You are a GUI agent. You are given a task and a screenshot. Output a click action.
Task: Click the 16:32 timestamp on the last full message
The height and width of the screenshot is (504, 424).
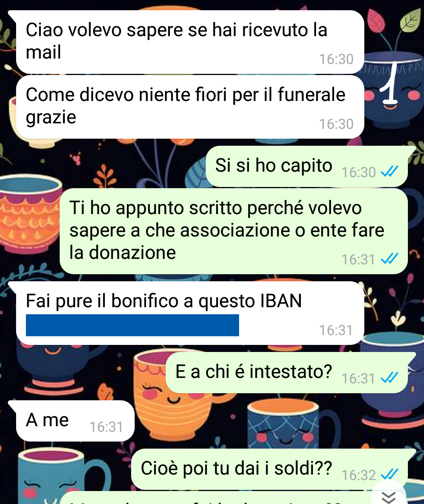(358, 475)
